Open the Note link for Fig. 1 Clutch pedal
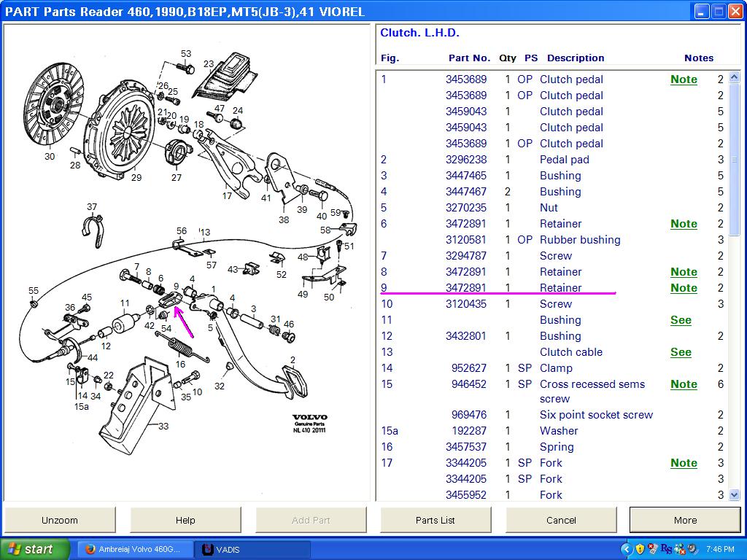 coord(684,79)
